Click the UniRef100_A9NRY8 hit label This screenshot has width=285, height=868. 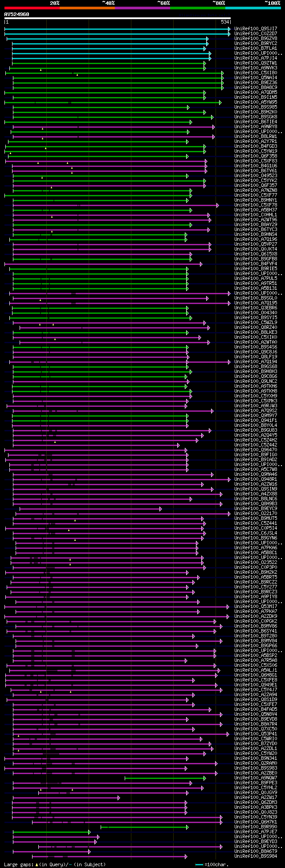click(256, 127)
